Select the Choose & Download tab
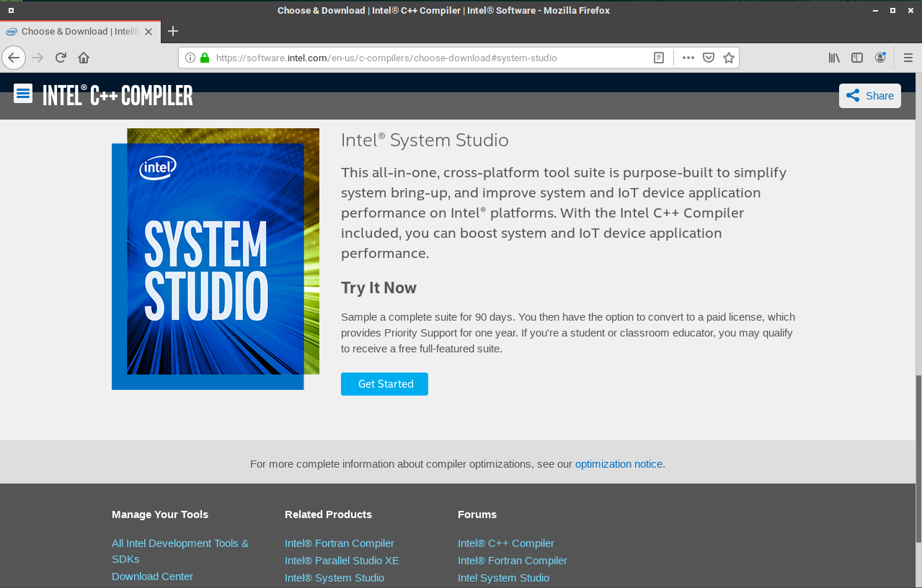This screenshot has width=922, height=588. click(79, 32)
